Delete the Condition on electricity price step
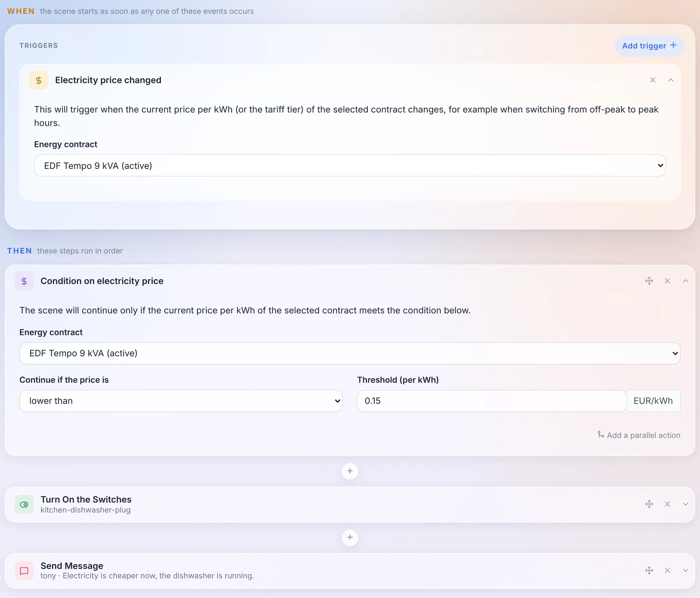Image resolution: width=700 pixels, height=598 pixels. pos(667,281)
